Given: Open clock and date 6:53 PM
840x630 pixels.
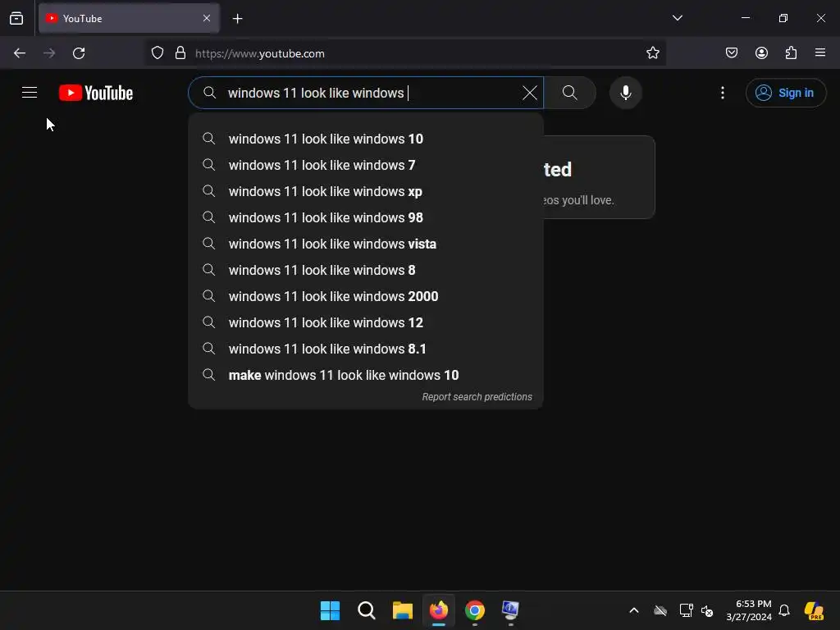Looking at the screenshot, I should (749, 610).
